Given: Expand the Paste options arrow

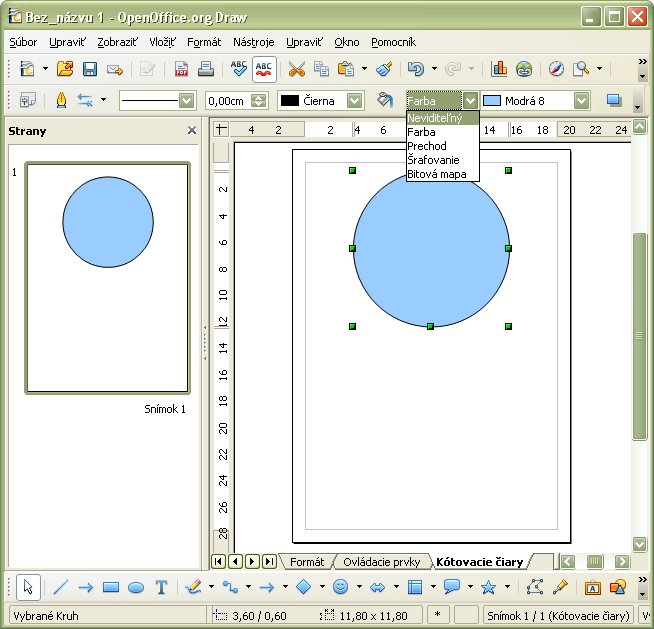Looking at the screenshot, I should click(x=364, y=69).
